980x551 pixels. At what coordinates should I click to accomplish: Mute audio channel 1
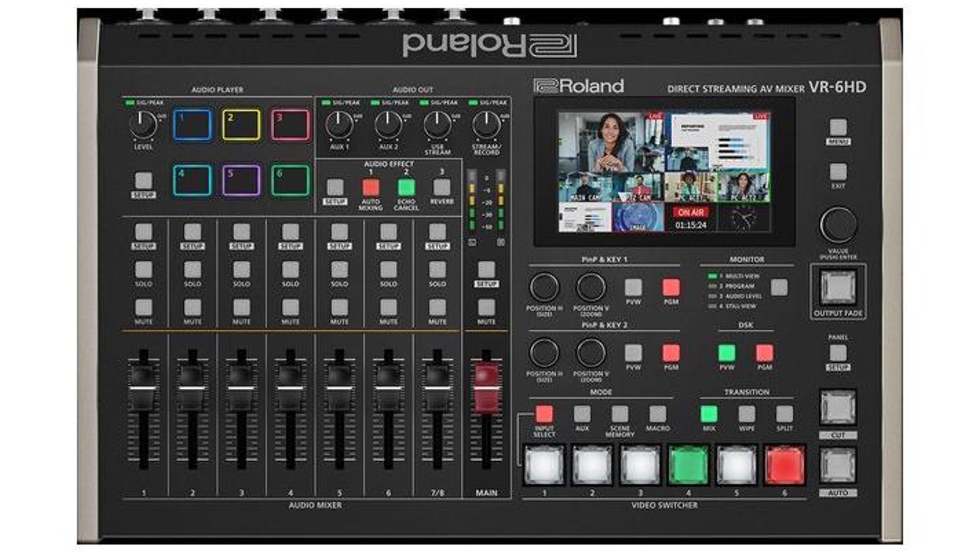point(143,308)
